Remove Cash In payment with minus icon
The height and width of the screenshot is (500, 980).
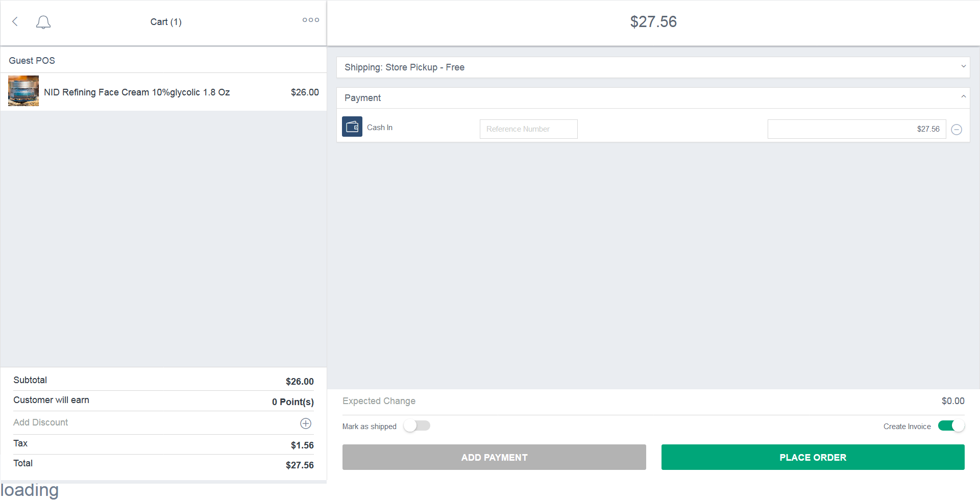click(957, 130)
